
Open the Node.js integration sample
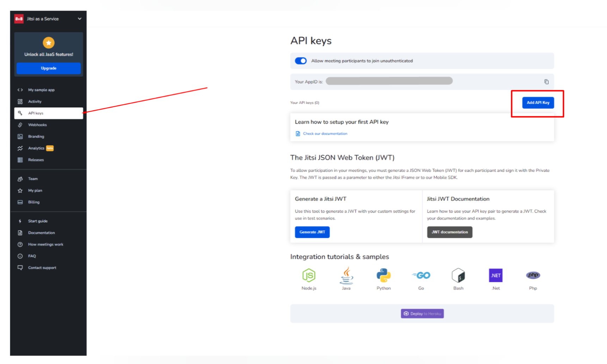pos(309,279)
